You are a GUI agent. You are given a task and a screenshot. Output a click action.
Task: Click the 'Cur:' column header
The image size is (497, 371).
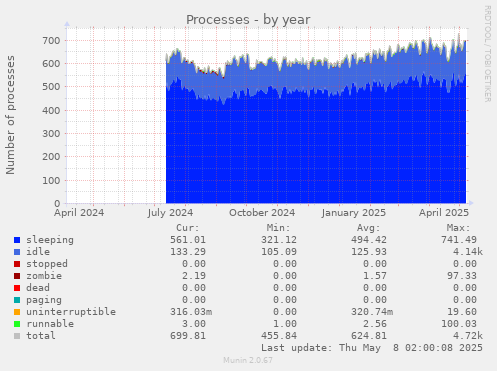pyautogui.click(x=188, y=228)
